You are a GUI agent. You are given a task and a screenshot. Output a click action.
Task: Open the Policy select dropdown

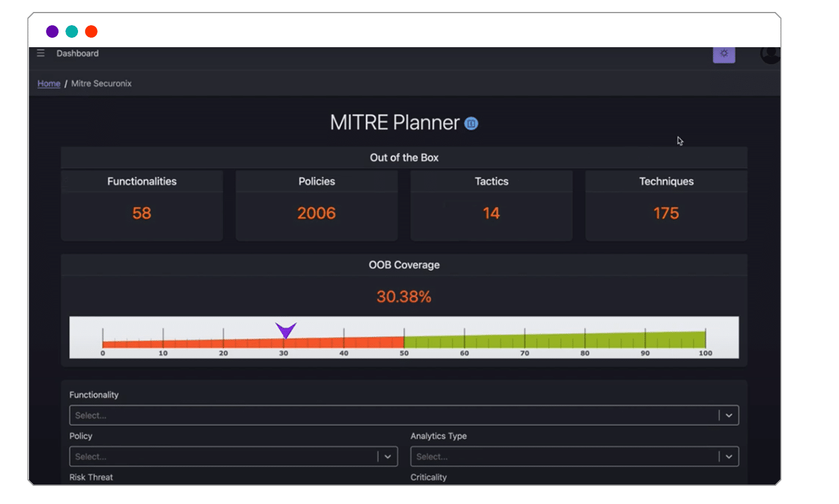coord(234,456)
